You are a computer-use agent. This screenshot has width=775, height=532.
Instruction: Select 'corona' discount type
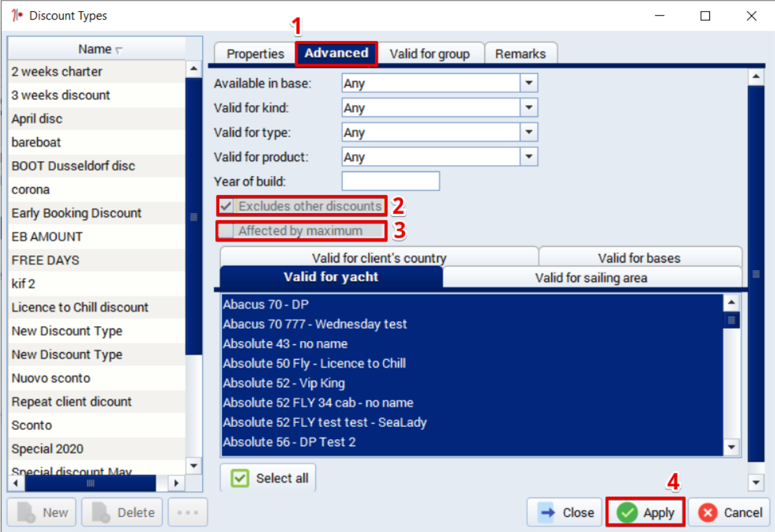pos(97,190)
